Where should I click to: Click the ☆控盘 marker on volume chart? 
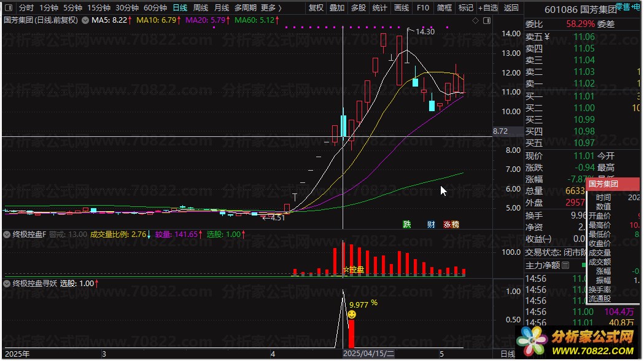coord(354,270)
